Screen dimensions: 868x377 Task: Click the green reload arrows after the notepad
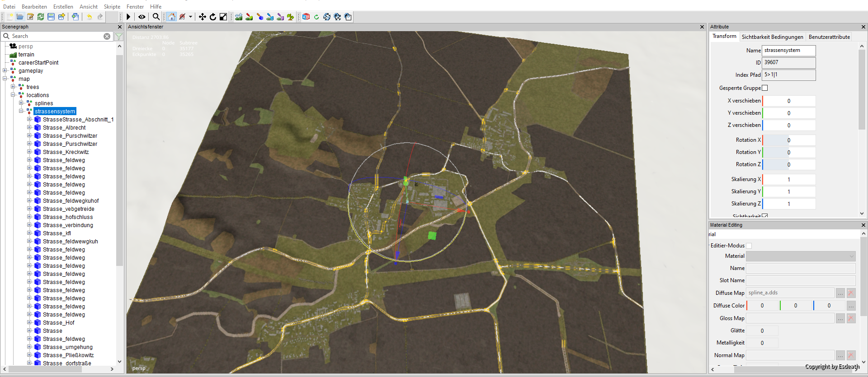[41, 17]
